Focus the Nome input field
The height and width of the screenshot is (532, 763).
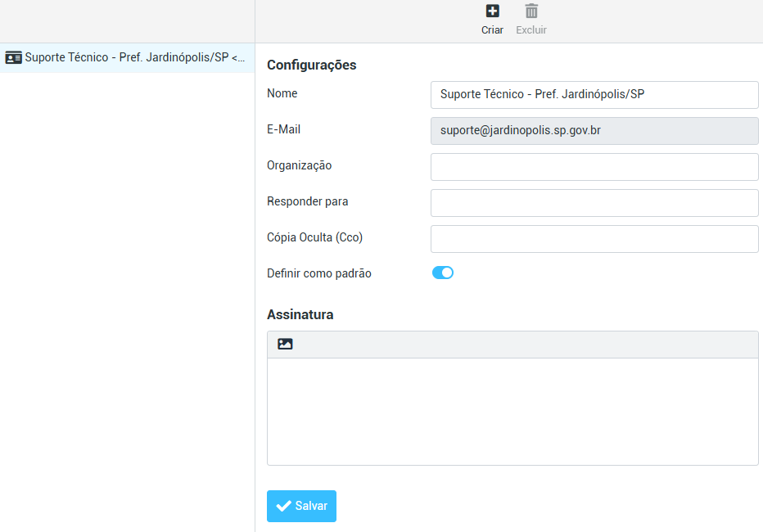pyautogui.click(x=594, y=95)
